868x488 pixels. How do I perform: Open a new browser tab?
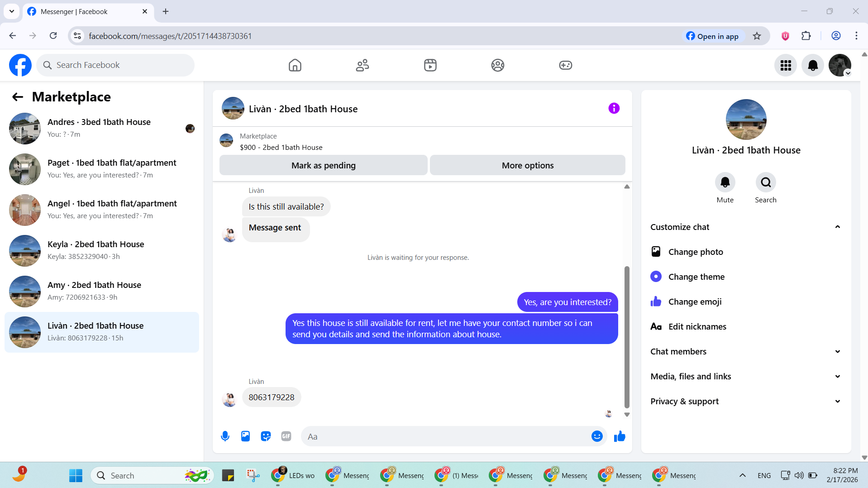pos(166,11)
